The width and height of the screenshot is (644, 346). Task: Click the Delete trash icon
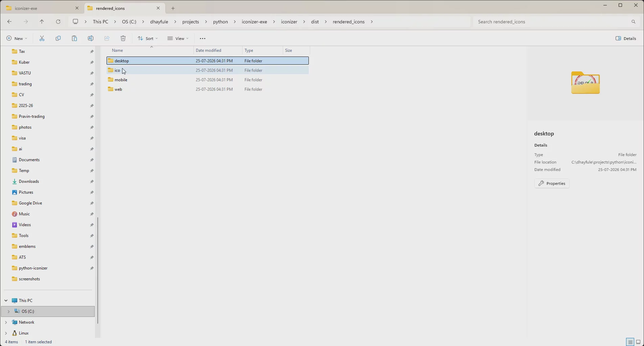point(123,39)
